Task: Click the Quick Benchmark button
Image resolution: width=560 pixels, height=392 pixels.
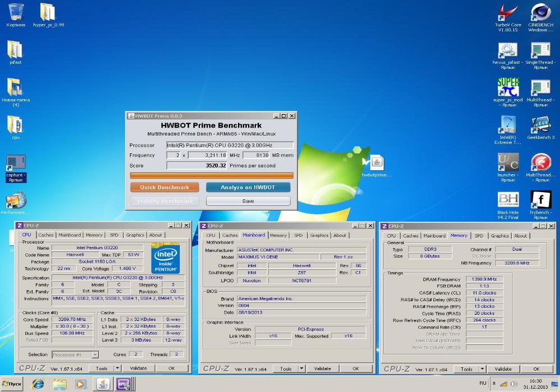Action: [x=165, y=187]
